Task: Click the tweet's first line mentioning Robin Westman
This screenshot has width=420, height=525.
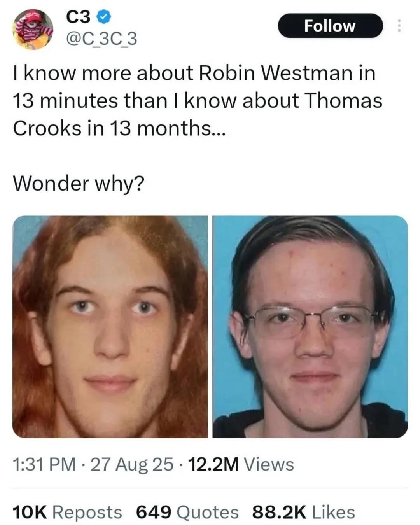Action: [x=194, y=73]
